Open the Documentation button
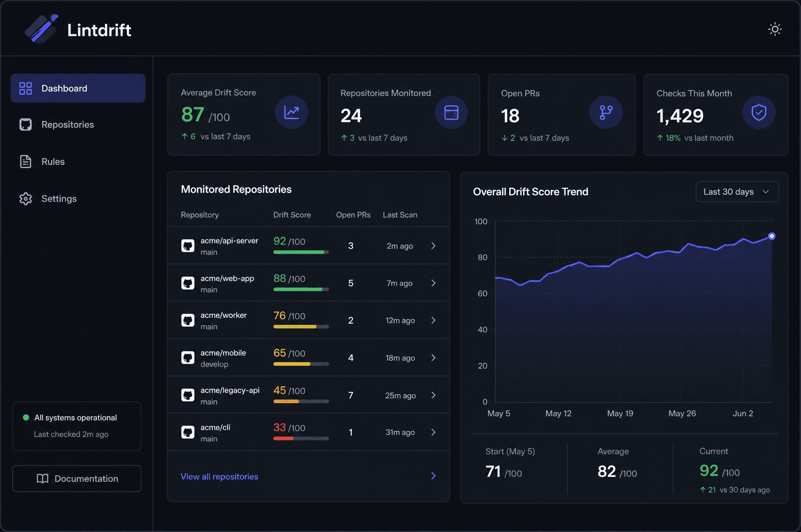 click(77, 478)
